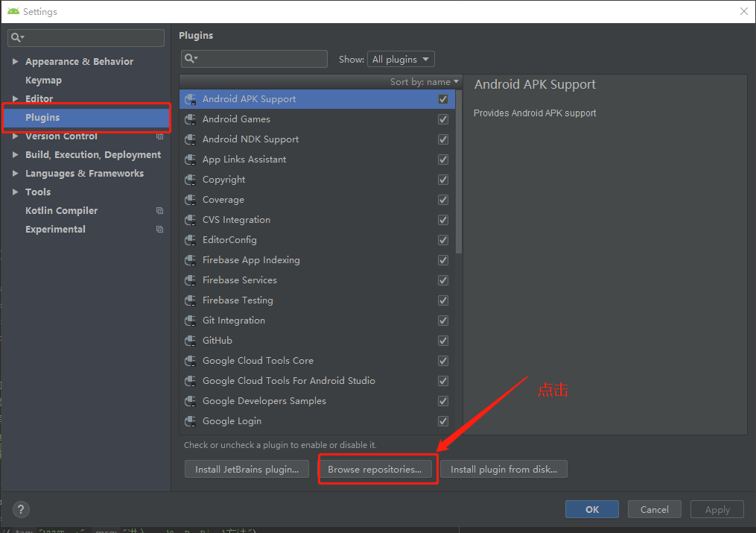Expand Build, Execution, Deployment node
This screenshot has width=756, height=533.
point(15,155)
